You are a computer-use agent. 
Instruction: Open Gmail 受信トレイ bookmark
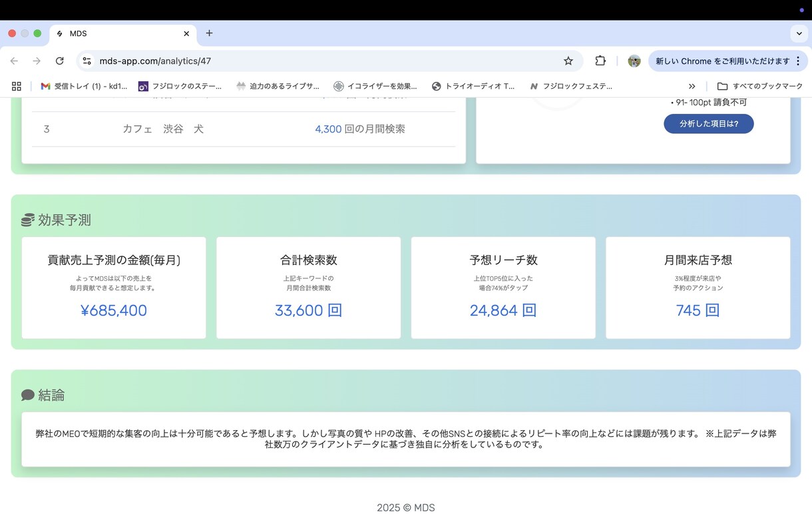pos(84,86)
